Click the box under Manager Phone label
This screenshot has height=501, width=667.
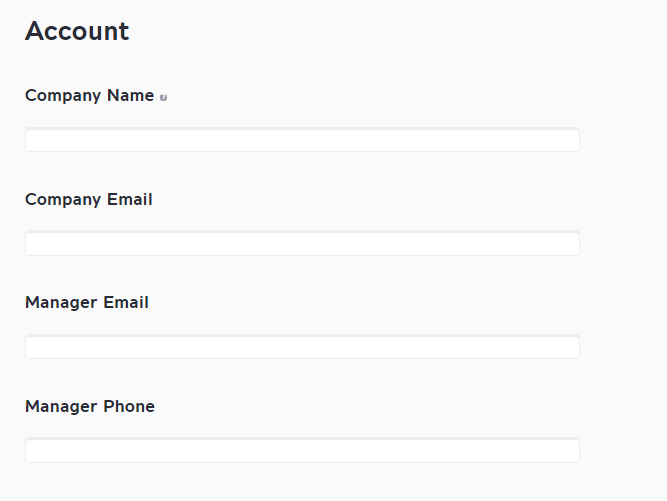point(302,450)
